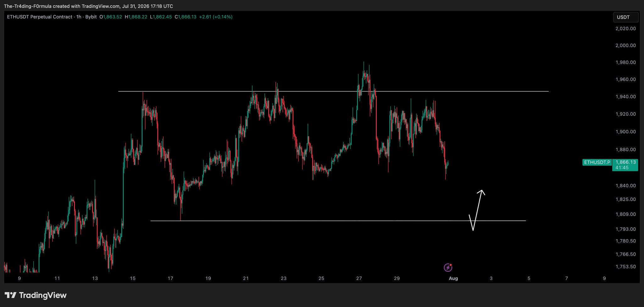Click the 1h interval in the chart legend
The height and width of the screenshot is (307, 644).
[x=79, y=17]
